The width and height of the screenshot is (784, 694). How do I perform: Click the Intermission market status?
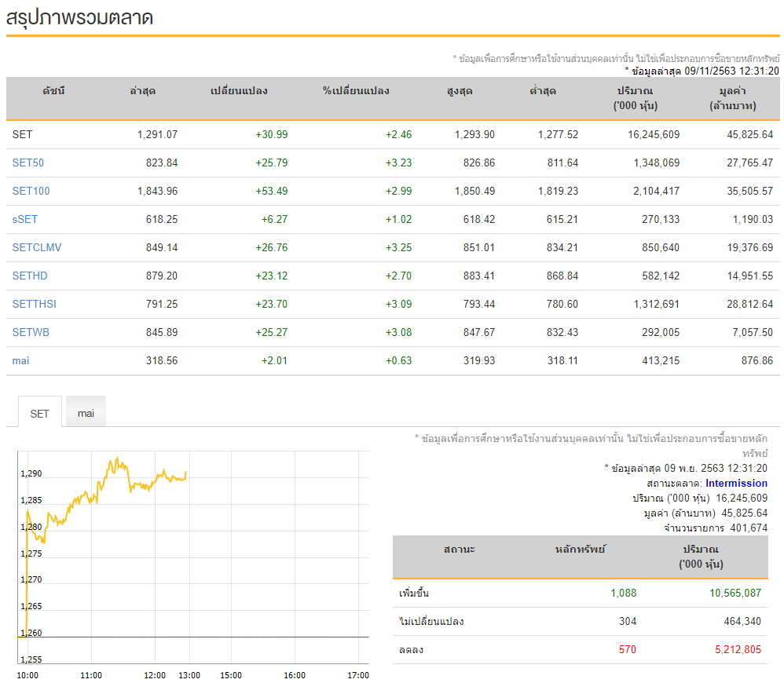click(x=736, y=483)
